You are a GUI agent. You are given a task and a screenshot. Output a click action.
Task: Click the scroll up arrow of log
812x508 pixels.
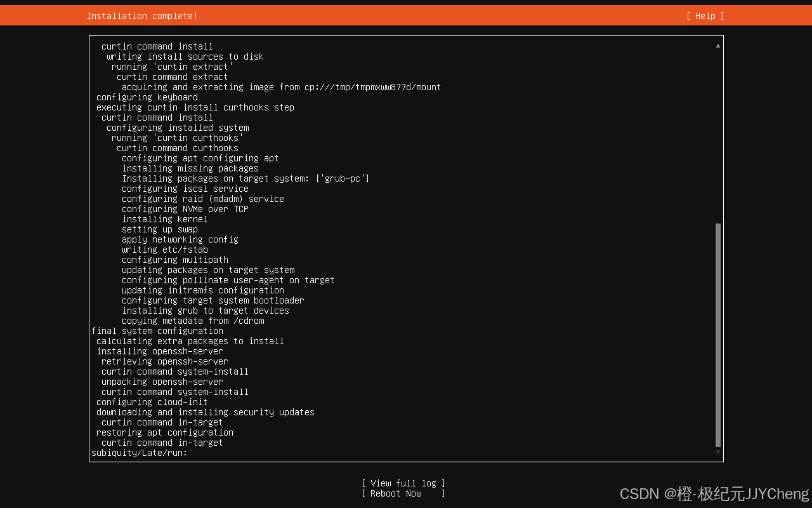(718, 46)
